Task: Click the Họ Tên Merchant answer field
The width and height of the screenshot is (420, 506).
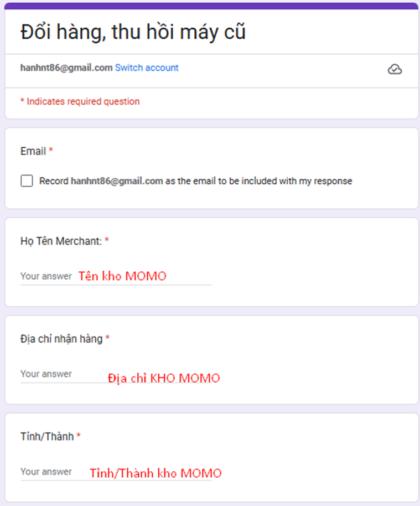Action: tap(116, 277)
